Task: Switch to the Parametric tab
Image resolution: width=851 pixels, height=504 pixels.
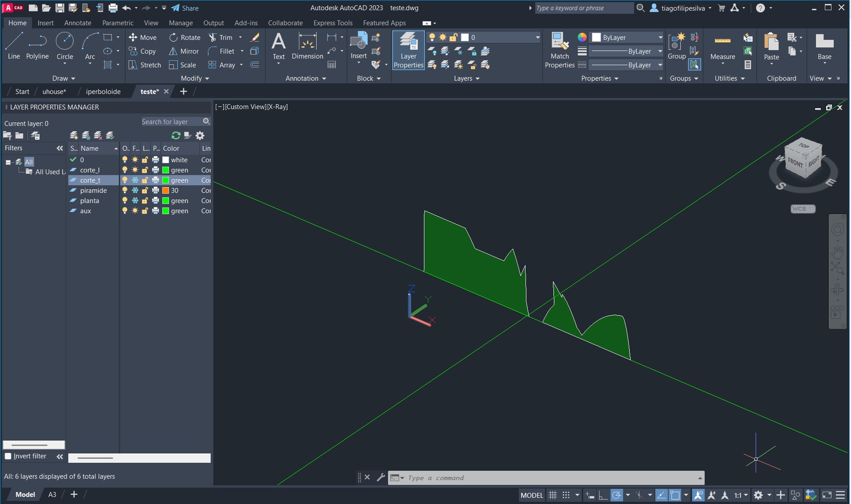Action: 118,23
